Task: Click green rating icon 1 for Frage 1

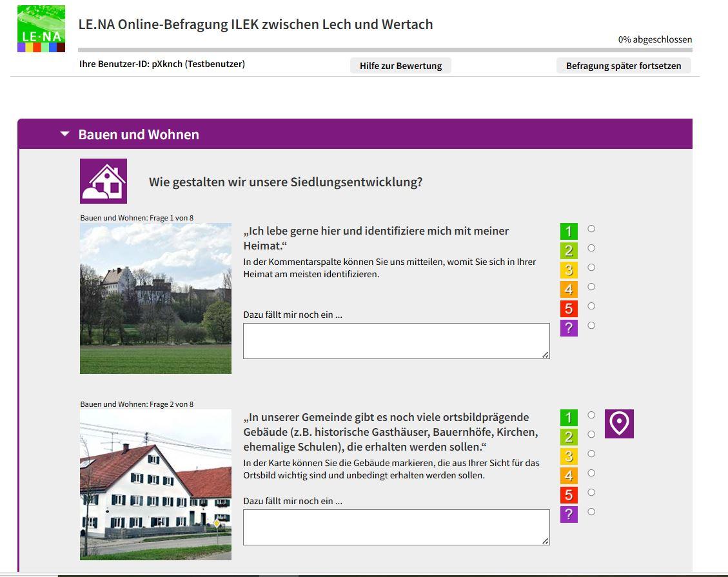Action: point(569,231)
